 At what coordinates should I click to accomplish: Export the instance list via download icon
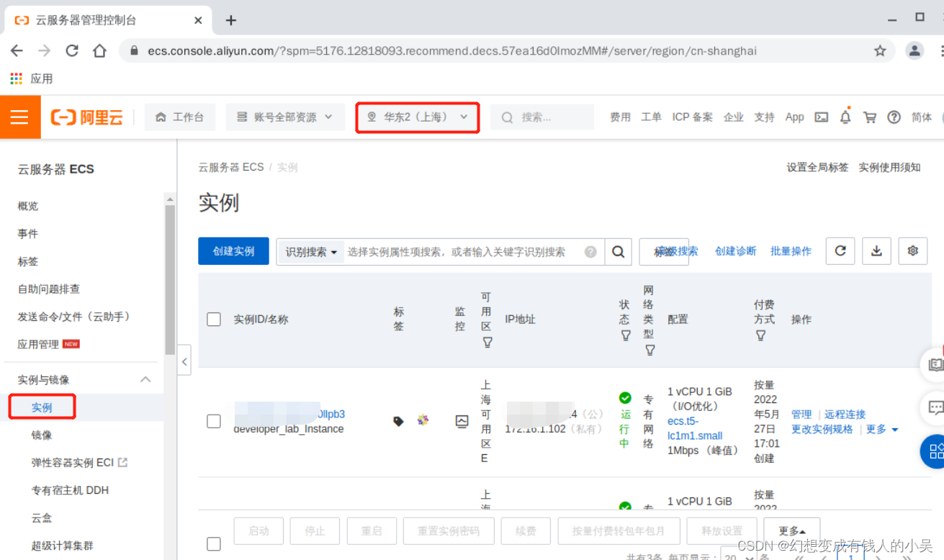point(876,250)
